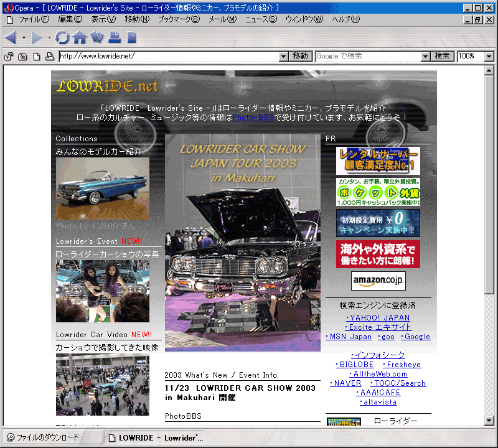
Task: Click the URL address field
Action: point(169,56)
